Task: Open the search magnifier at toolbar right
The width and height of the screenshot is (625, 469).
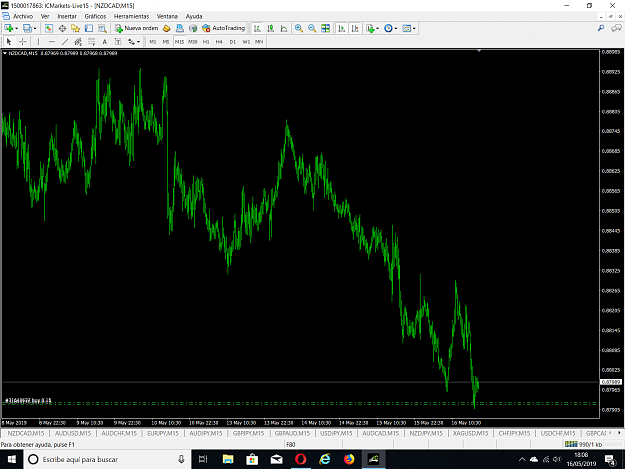Action: (601, 28)
